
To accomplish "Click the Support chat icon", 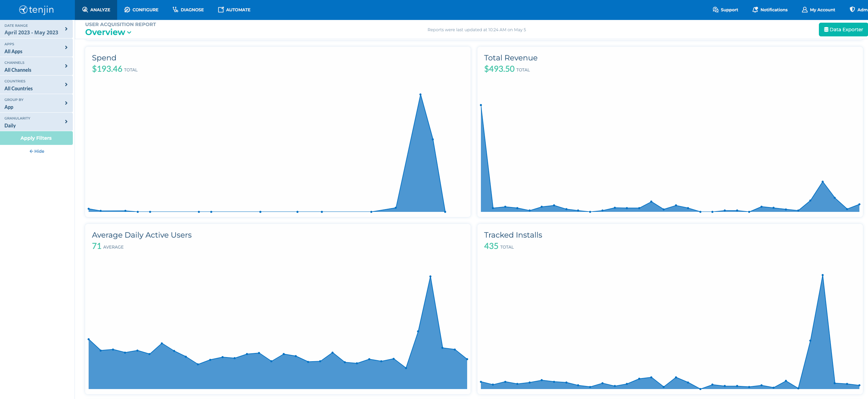I will [715, 10].
